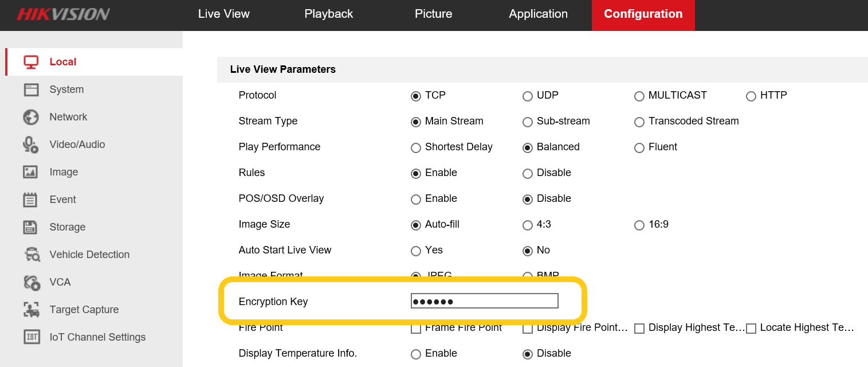The image size is (868, 367).
Task: Check the Display Highest Temperature box
Action: click(x=639, y=329)
